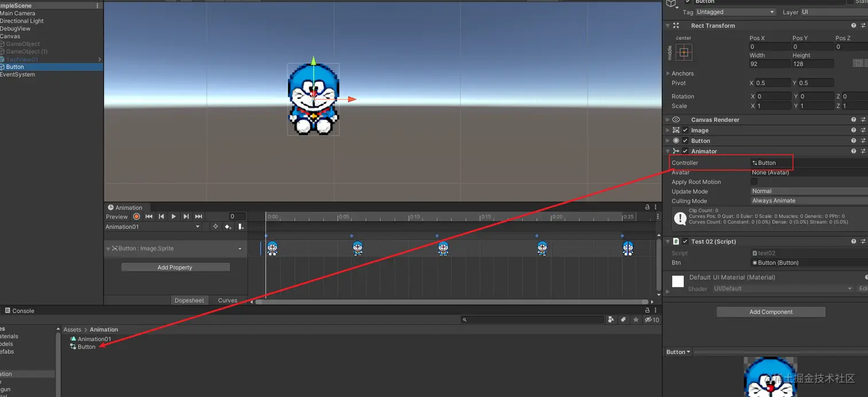Open the search icon in the Project window

tap(465, 319)
